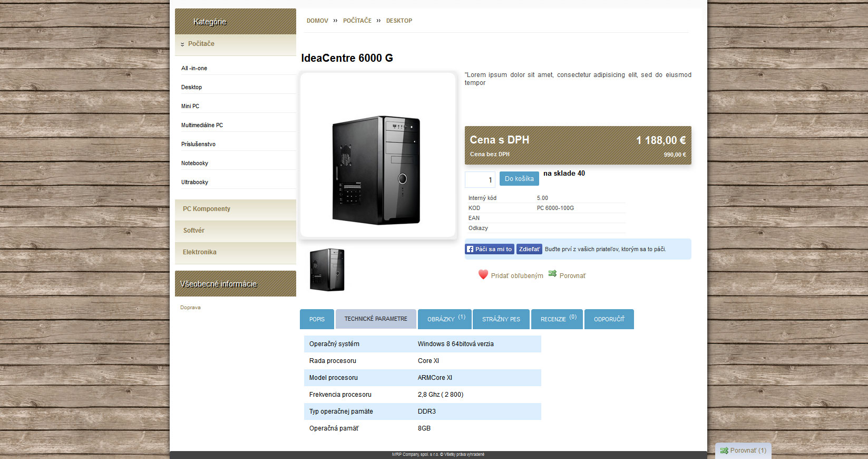This screenshot has height=459, width=868.
Task: Click code value PC 6000-100G
Action: pyautogui.click(x=555, y=208)
